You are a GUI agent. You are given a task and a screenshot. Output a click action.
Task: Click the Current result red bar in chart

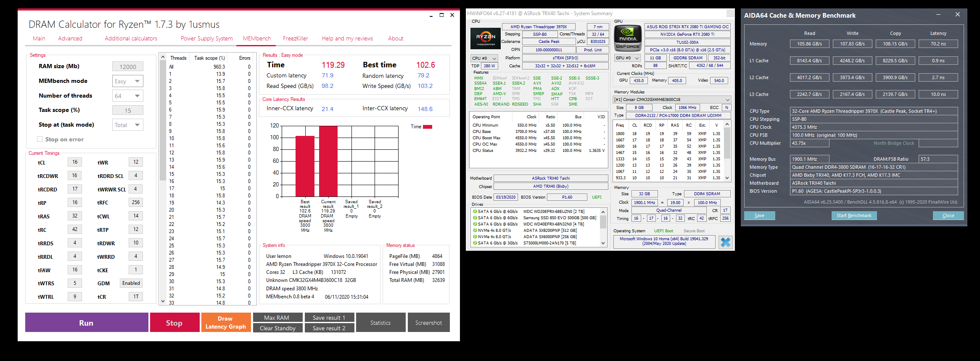[328, 161]
